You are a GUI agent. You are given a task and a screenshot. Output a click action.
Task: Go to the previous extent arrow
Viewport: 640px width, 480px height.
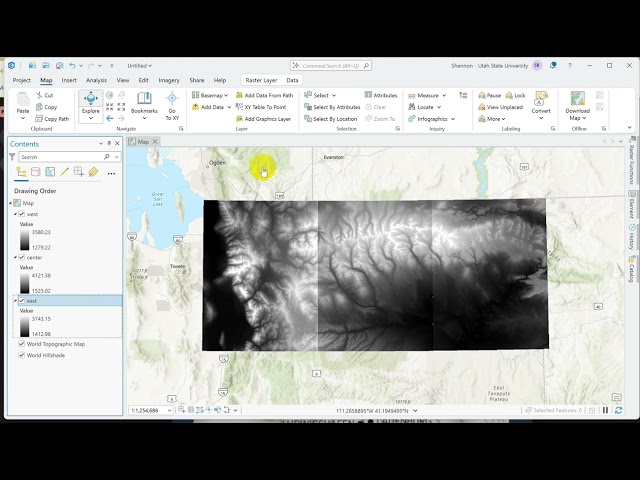point(109,118)
